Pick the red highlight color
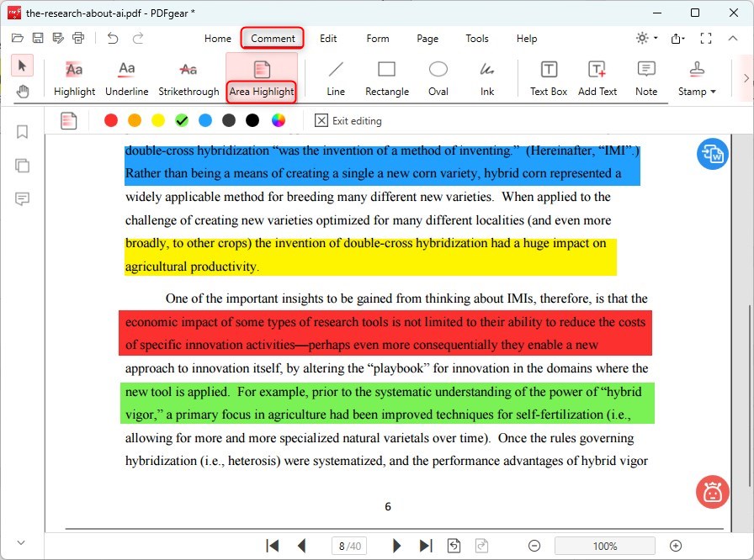Screen dimensions: 754x560 tap(111, 120)
